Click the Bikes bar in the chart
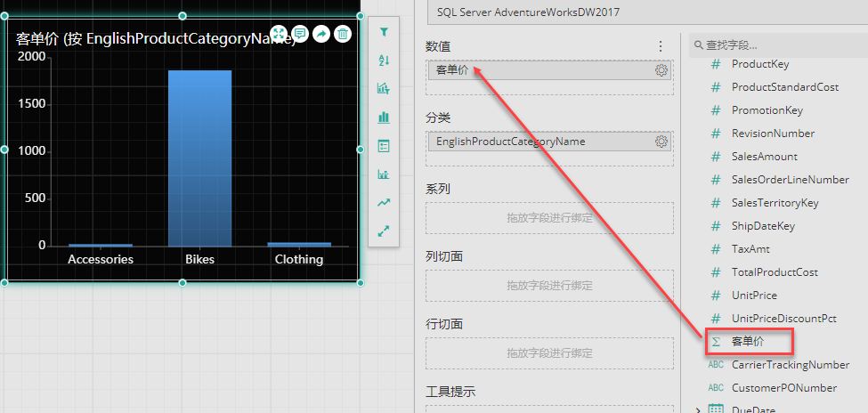 199,158
